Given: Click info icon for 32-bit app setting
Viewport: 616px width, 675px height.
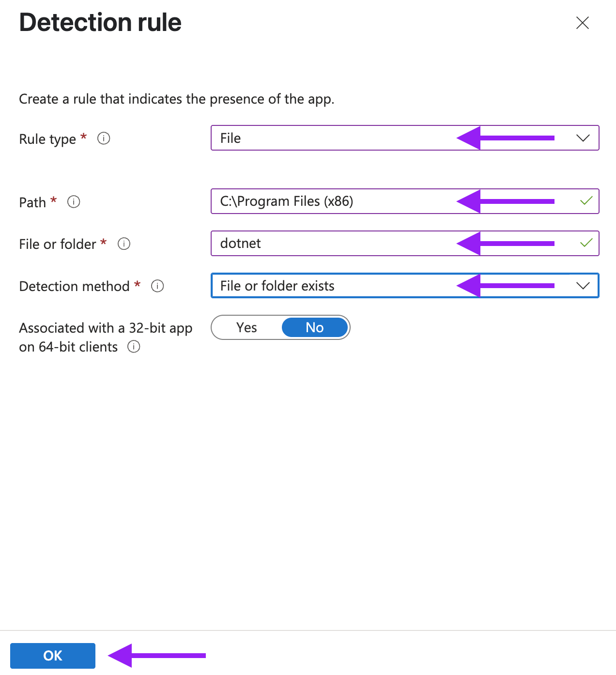Looking at the screenshot, I should pyautogui.click(x=134, y=347).
